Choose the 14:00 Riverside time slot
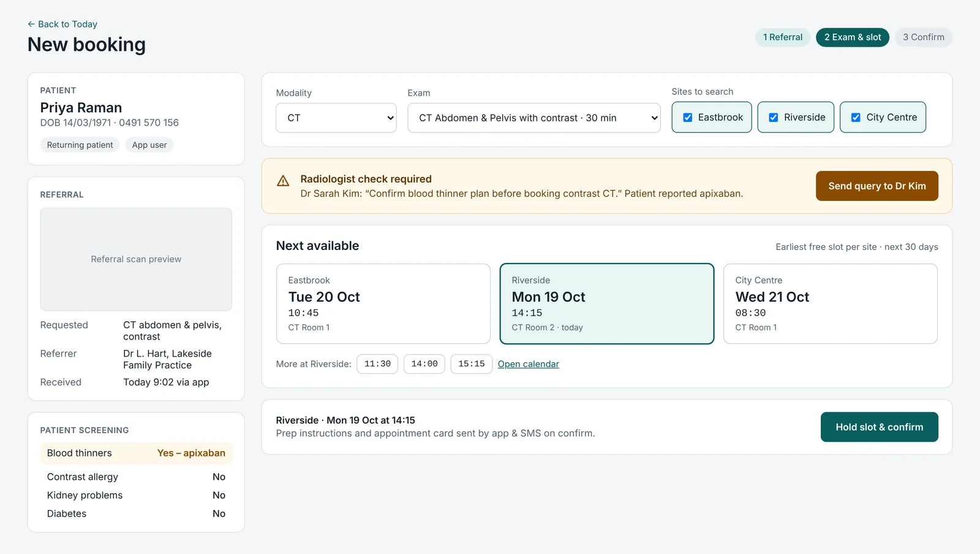Viewport: 980px width, 554px height. [x=424, y=364]
